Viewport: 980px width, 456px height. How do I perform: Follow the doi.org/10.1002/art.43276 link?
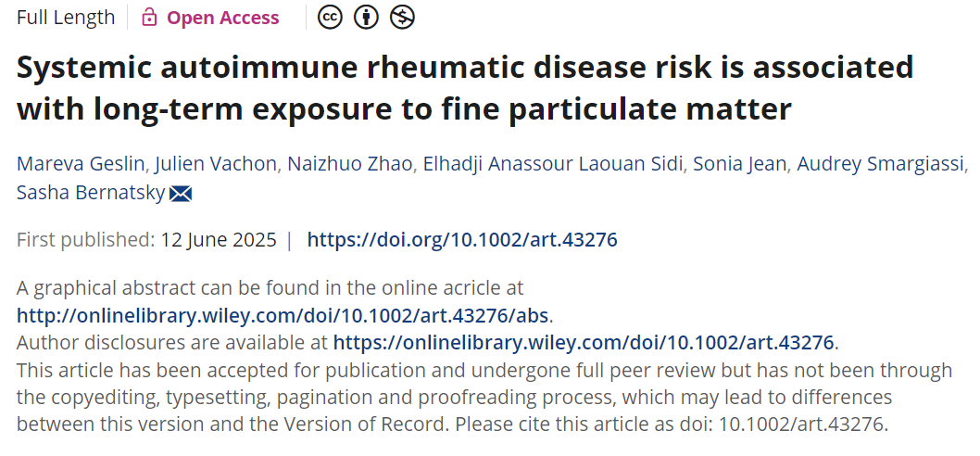tap(462, 240)
